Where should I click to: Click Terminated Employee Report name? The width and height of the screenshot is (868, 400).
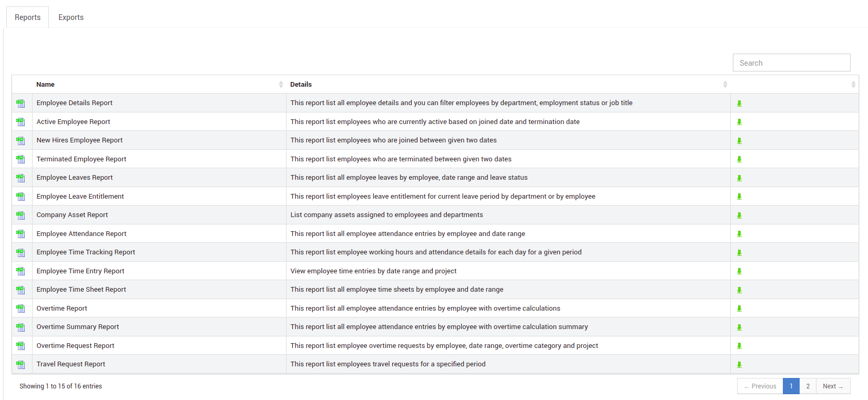(81, 159)
